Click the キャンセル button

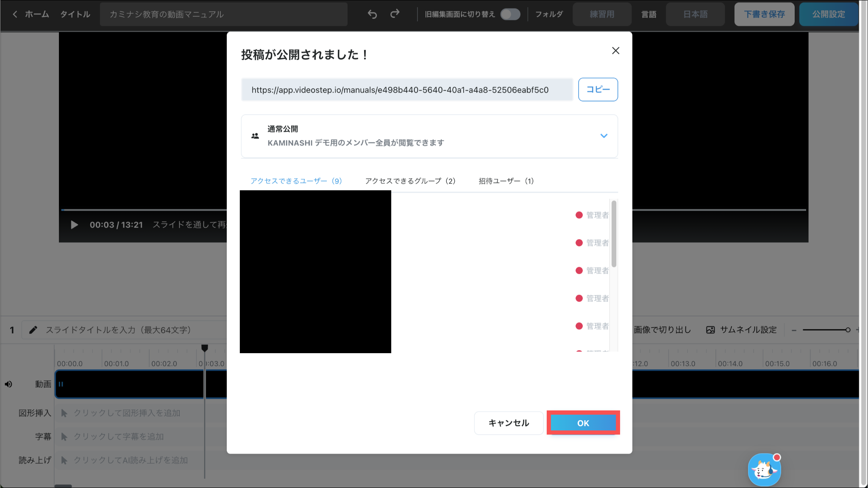509,423
